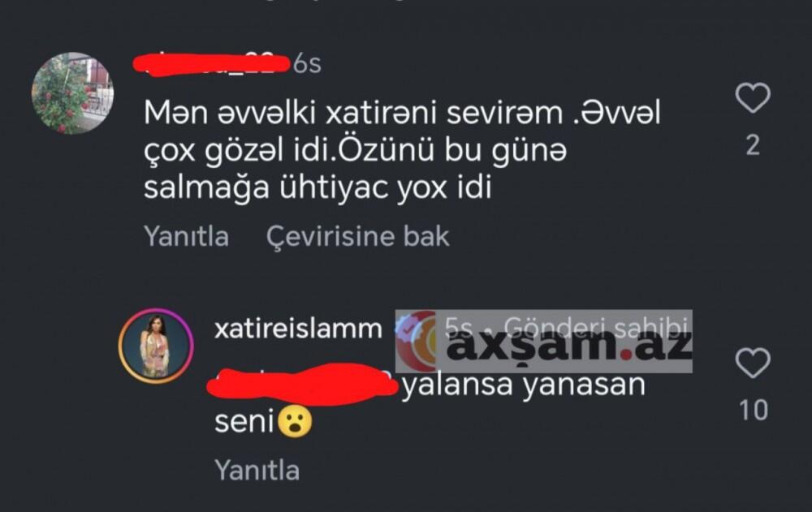This screenshot has width=812, height=512.
Task: Tap the 5s timestamp on the reply
Action: pos(458,327)
